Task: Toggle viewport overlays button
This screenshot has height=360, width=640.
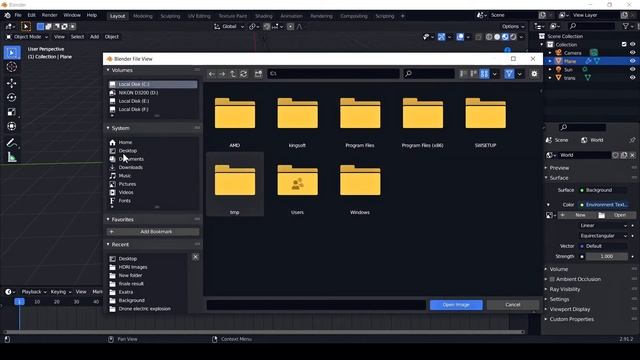Action: pyautogui.click(x=460, y=37)
